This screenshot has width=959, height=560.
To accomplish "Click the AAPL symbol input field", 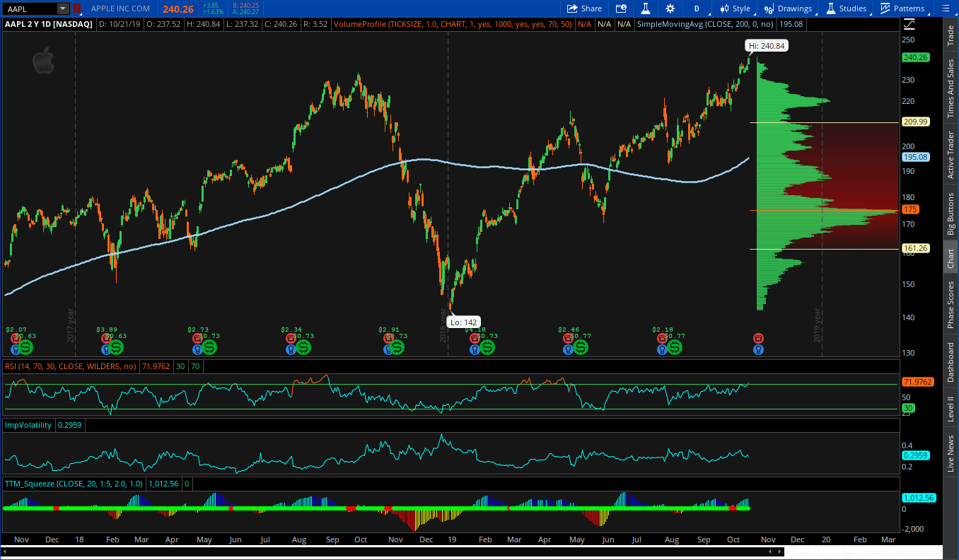I will pyautogui.click(x=29, y=8).
